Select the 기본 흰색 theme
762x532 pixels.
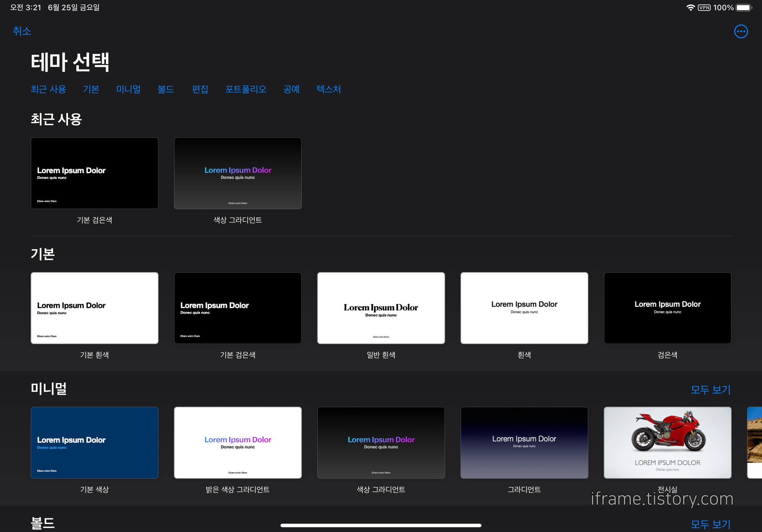(x=94, y=308)
